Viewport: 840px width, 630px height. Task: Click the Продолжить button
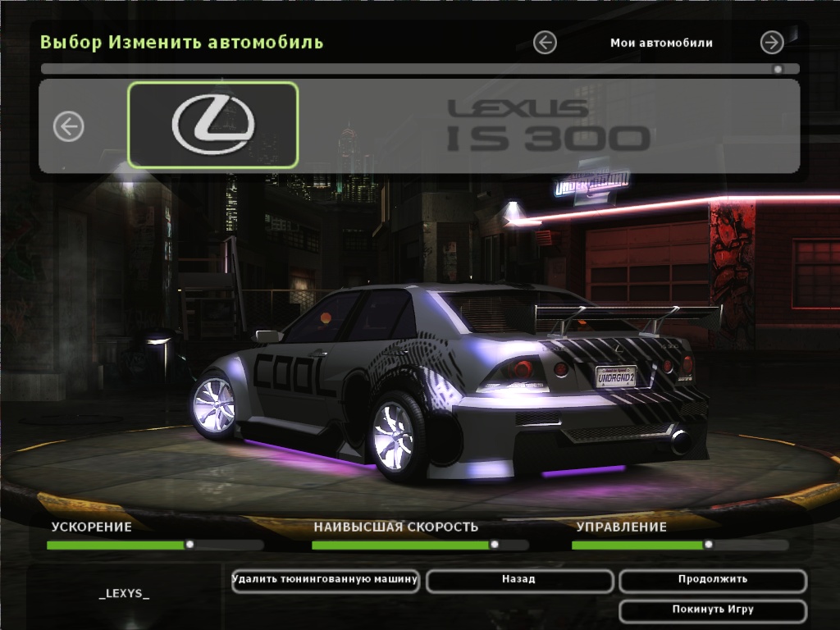[713, 581]
